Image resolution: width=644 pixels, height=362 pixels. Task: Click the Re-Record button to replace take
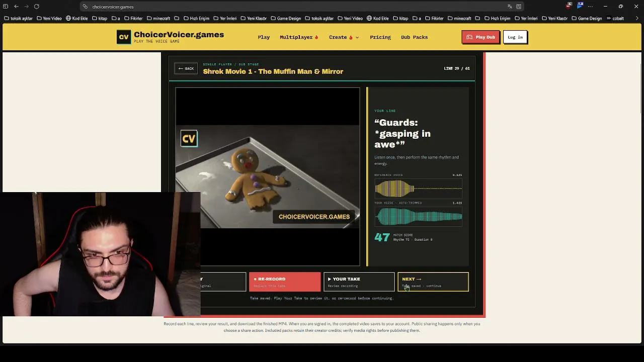point(285,282)
